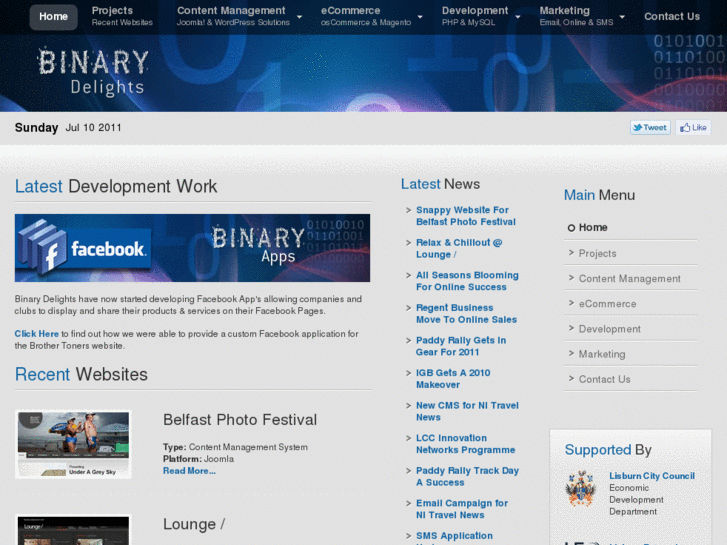
Task: Open the Lounge / website thumbnail
Action: 73,530
